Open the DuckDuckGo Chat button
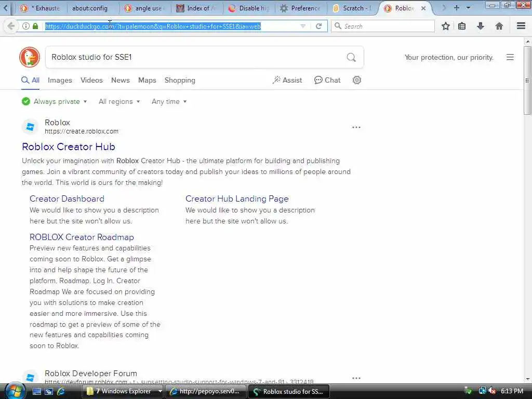 (x=327, y=80)
